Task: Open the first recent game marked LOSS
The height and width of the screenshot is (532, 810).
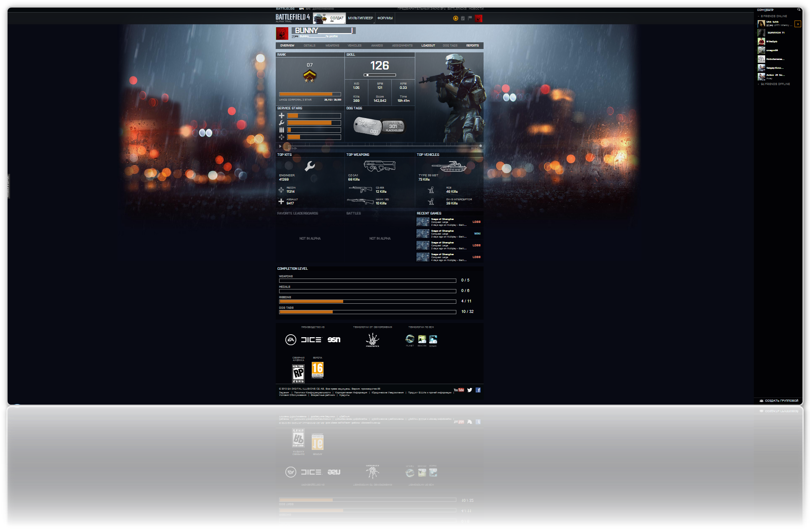Action: pos(449,222)
